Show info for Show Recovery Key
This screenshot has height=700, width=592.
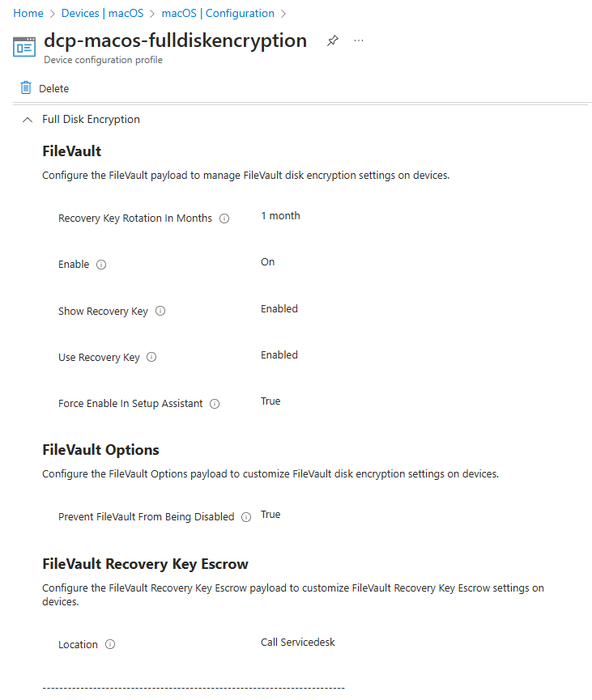(160, 311)
